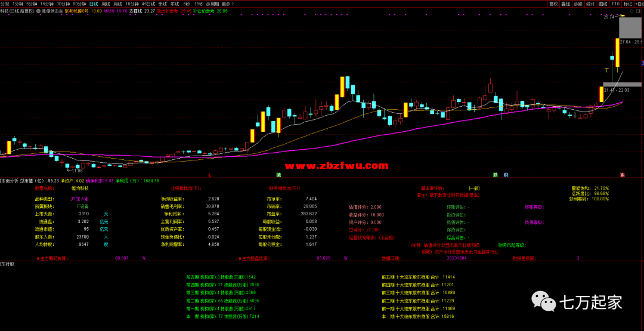Click the tallest yellow candlestick at far right
Viewport: 644px width, 331px height.
click(x=617, y=52)
